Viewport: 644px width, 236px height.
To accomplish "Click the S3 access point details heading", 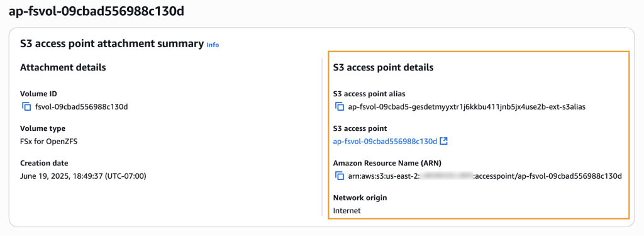I will pyautogui.click(x=383, y=67).
